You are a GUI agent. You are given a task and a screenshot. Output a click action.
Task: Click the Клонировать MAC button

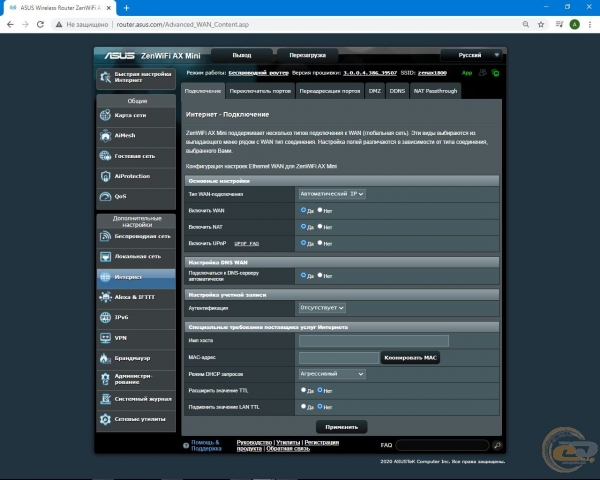(x=410, y=358)
